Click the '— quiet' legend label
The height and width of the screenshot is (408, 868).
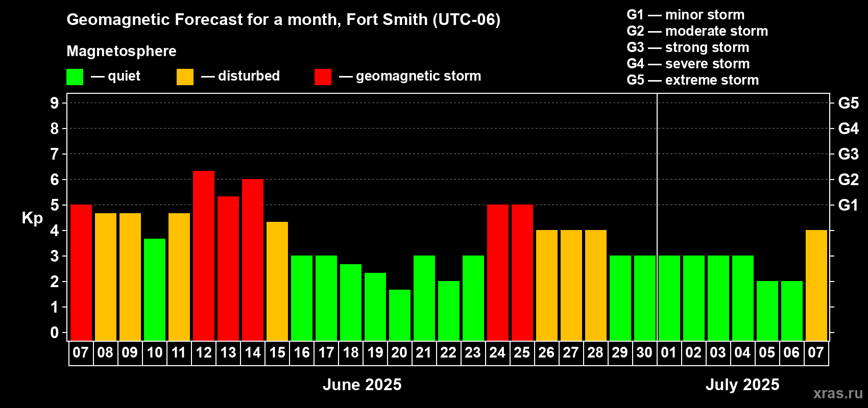click(x=115, y=76)
